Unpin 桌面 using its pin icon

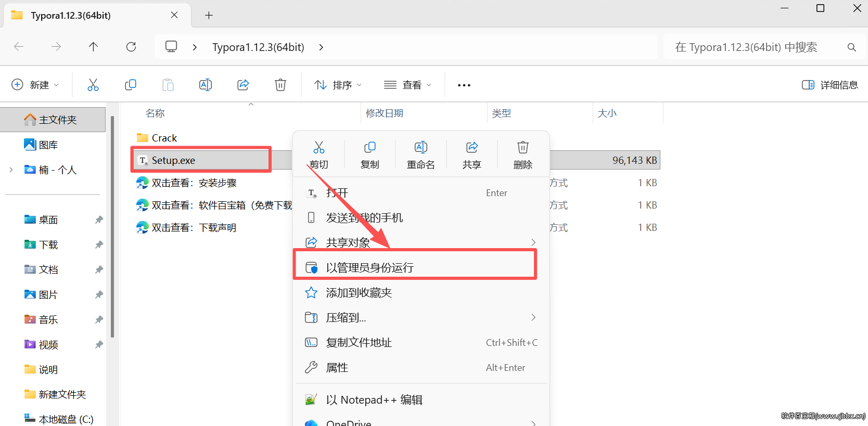(99, 220)
